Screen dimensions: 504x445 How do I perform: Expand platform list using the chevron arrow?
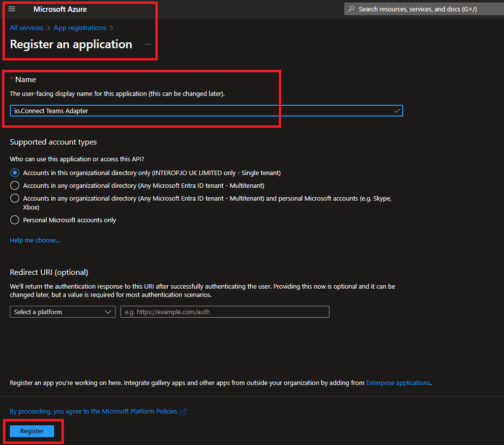click(108, 312)
